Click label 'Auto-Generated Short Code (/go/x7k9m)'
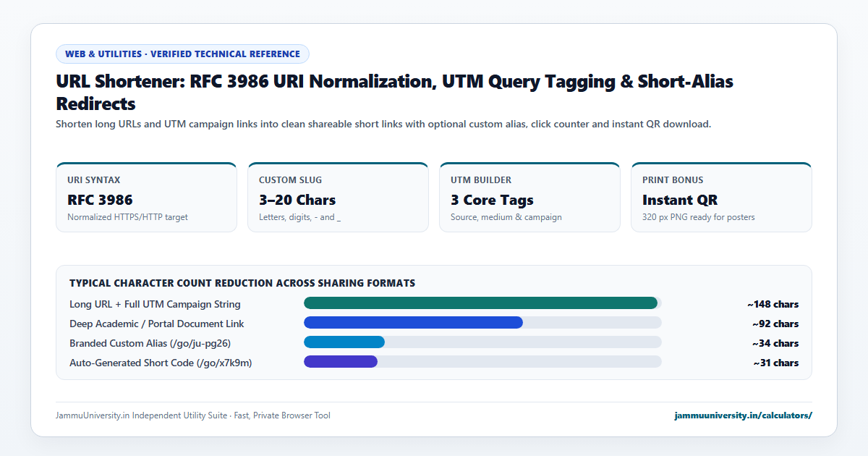Image resolution: width=868 pixels, height=456 pixels. pos(161,363)
